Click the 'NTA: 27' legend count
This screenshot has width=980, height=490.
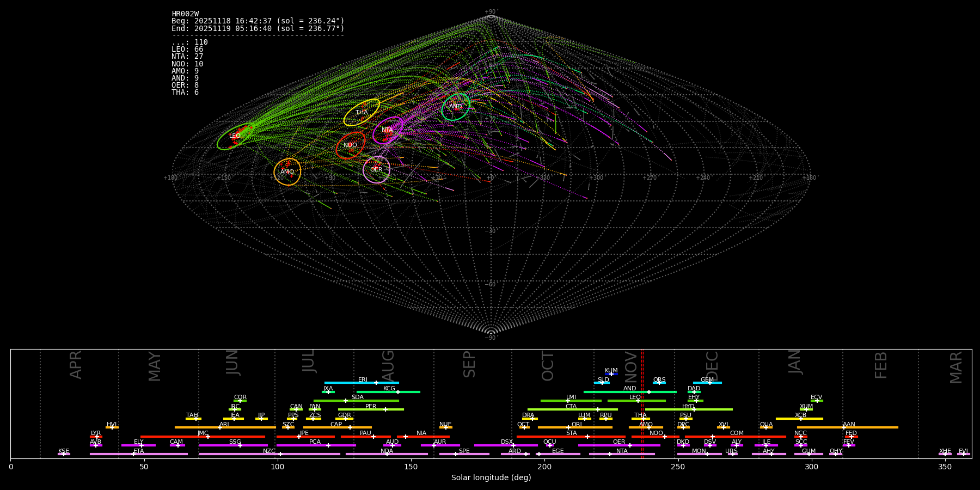(x=187, y=57)
